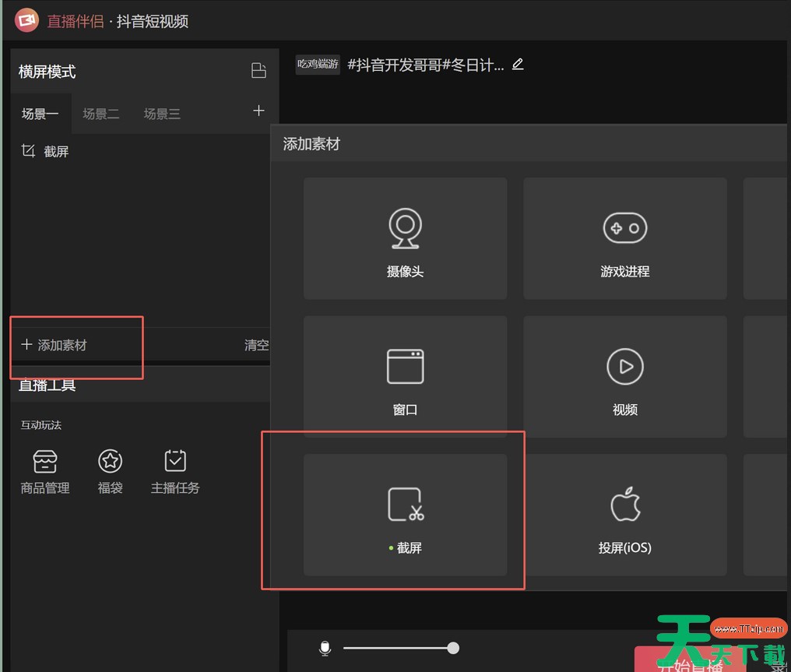Switch screen orientation mode icon
Viewport: 791px width, 672px height.
pos(258,71)
